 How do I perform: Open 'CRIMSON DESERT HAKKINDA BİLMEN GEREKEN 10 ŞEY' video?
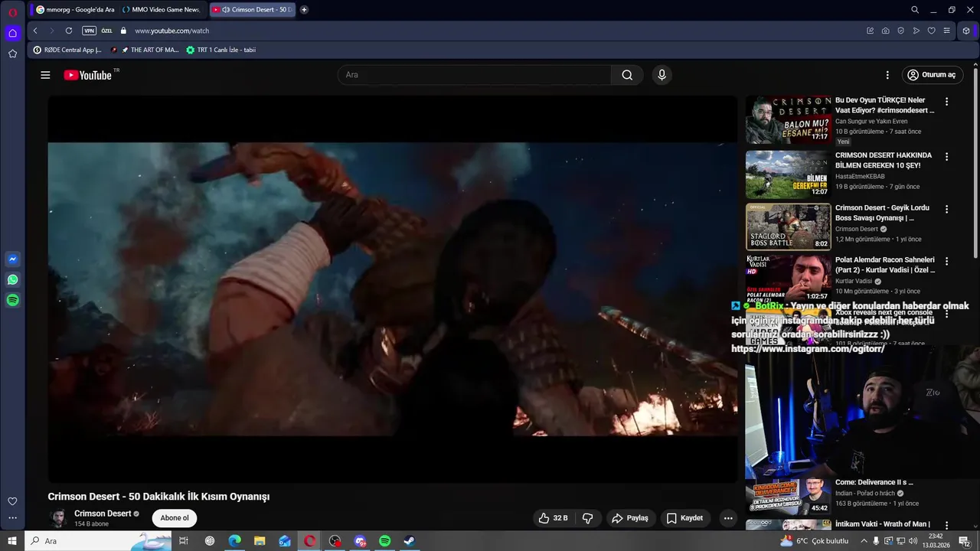coord(789,174)
